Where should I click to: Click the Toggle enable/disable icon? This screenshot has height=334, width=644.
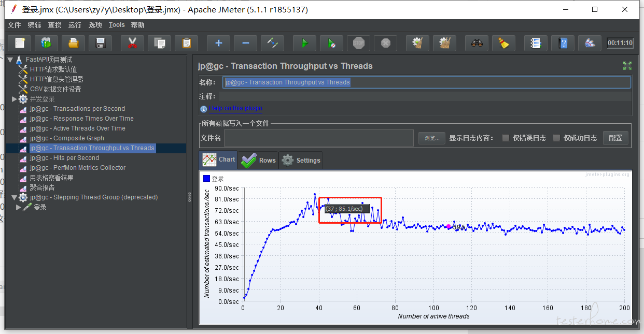coord(273,43)
